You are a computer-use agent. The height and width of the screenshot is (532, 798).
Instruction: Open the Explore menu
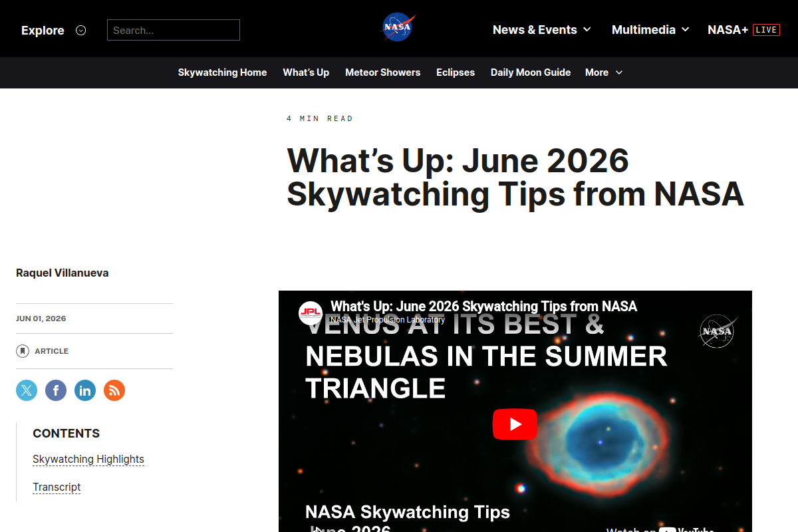tap(43, 30)
